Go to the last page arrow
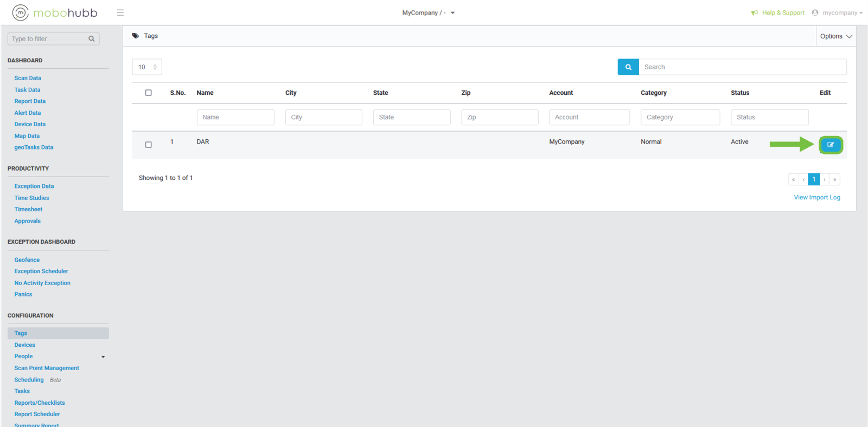 click(x=835, y=179)
